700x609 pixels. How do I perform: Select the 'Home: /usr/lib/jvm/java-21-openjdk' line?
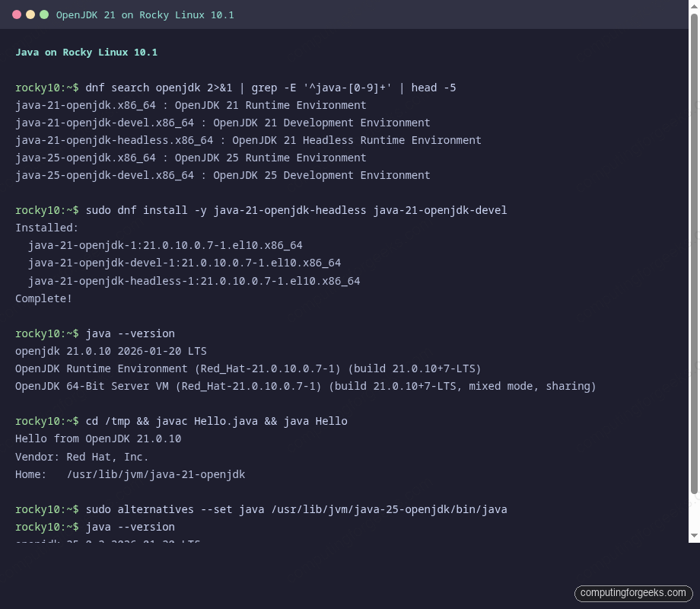(x=130, y=474)
